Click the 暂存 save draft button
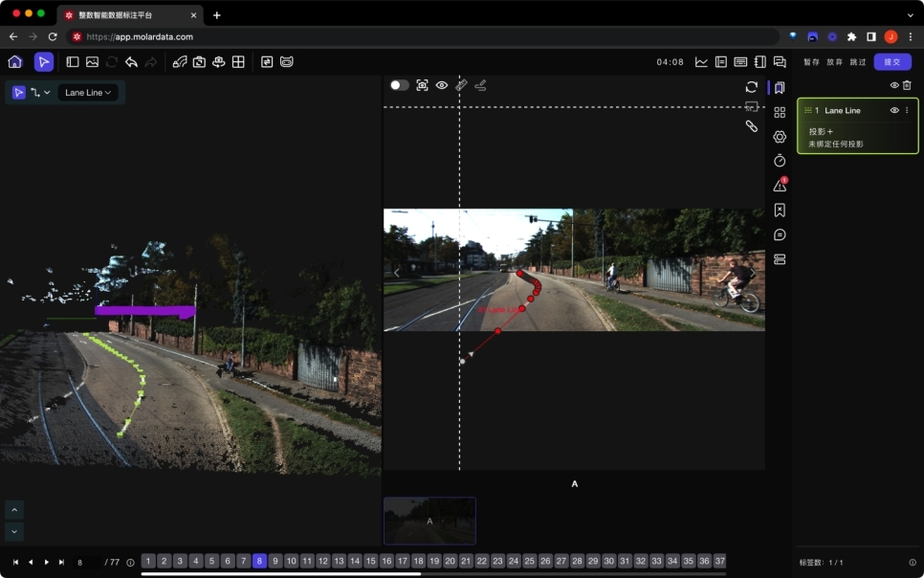Image resolution: width=924 pixels, height=578 pixels. pyautogui.click(x=811, y=62)
